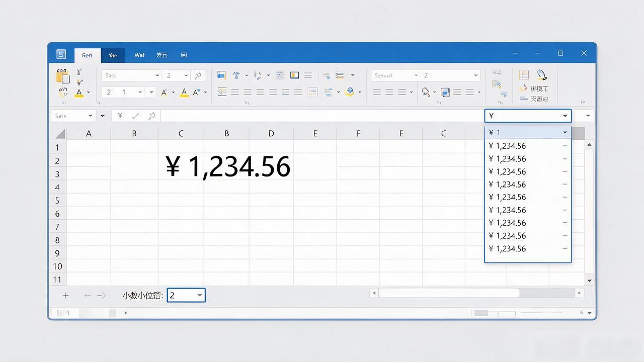Click the application logo in title bar
The width and height of the screenshot is (644, 362).
tap(61, 54)
